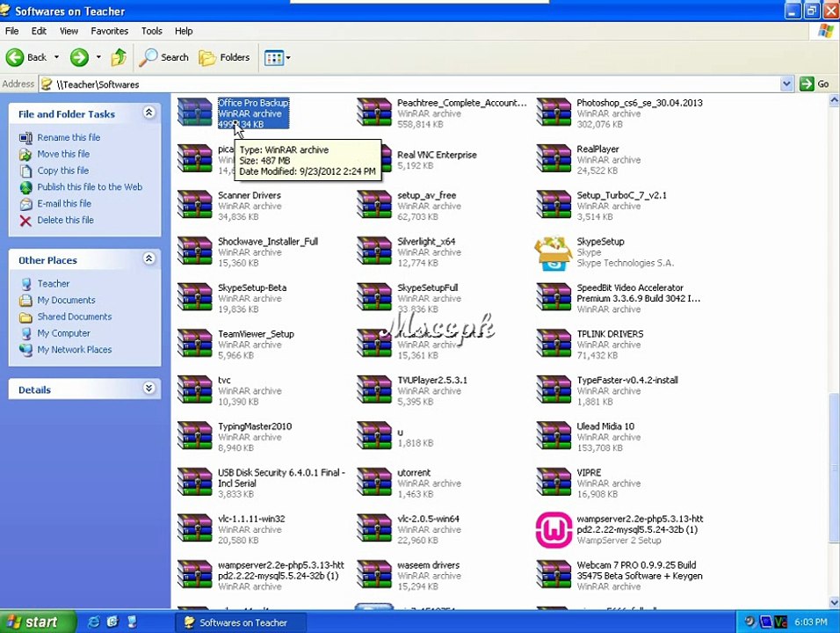840x633 pixels.
Task: Open Shared Documents link
Action: pyautogui.click(x=75, y=317)
